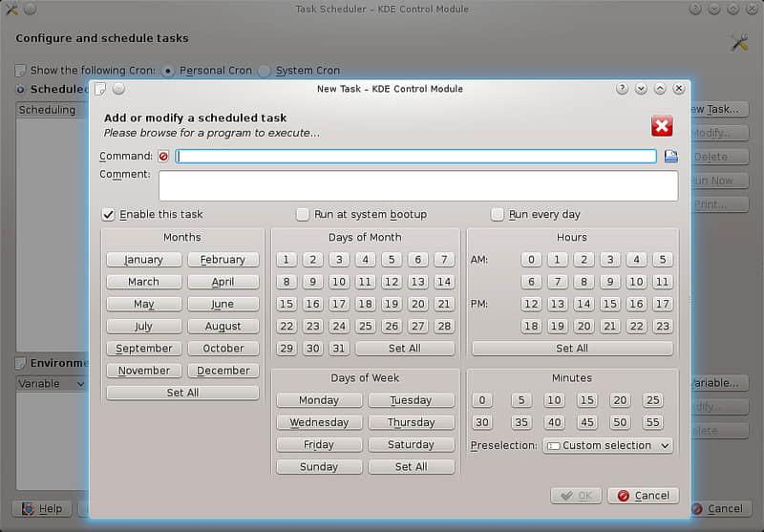Click the red error icon next to Command
The height and width of the screenshot is (532, 764).
pyautogui.click(x=163, y=157)
